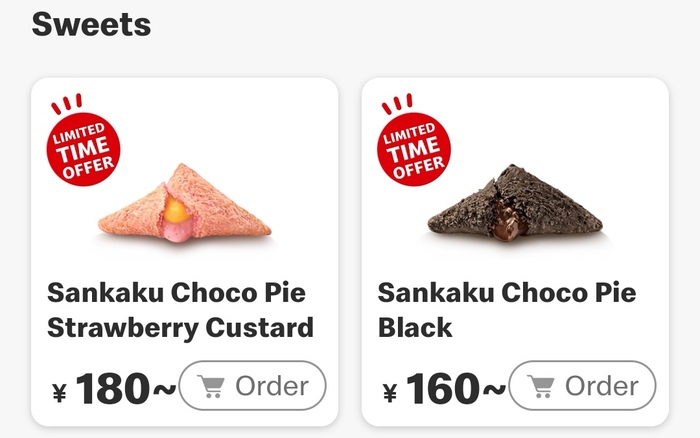This screenshot has width=700, height=438.
Task: Tap the Limited Time Offer badge on Strawberry Custard
Action: click(83, 149)
